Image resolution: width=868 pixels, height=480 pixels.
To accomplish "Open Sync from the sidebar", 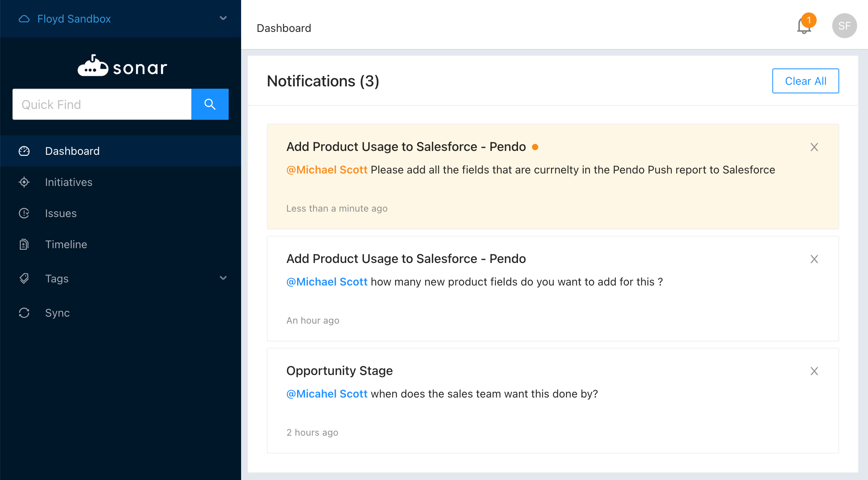I will [121, 313].
